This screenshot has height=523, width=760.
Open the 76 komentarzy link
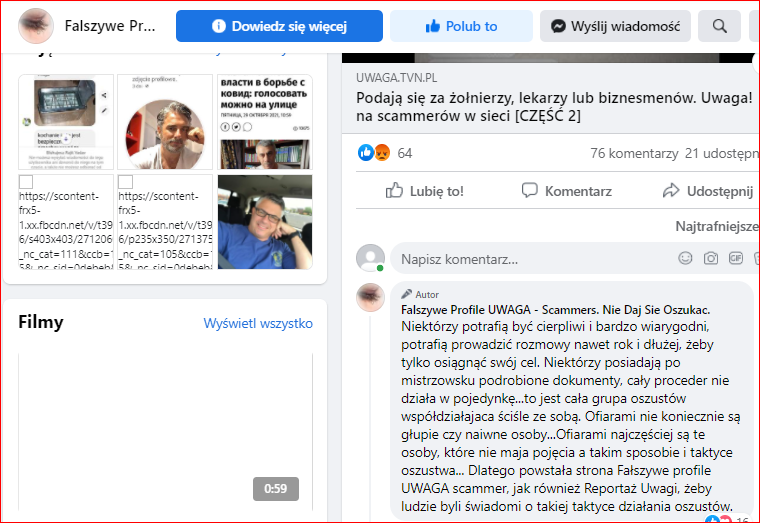click(634, 153)
